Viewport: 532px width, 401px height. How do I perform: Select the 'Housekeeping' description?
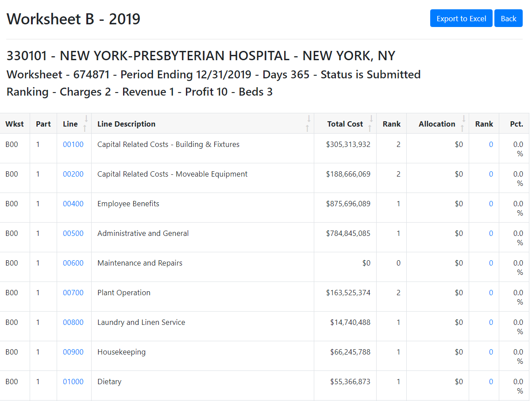(121, 352)
